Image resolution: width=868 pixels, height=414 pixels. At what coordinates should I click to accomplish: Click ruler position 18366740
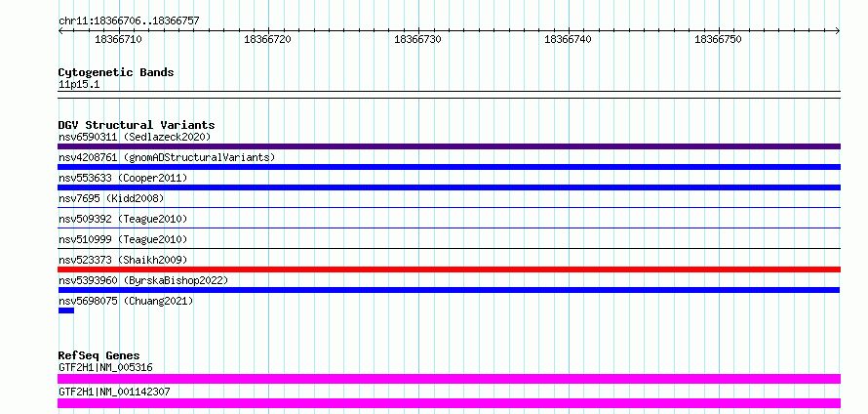pyautogui.click(x=568, y=39)
